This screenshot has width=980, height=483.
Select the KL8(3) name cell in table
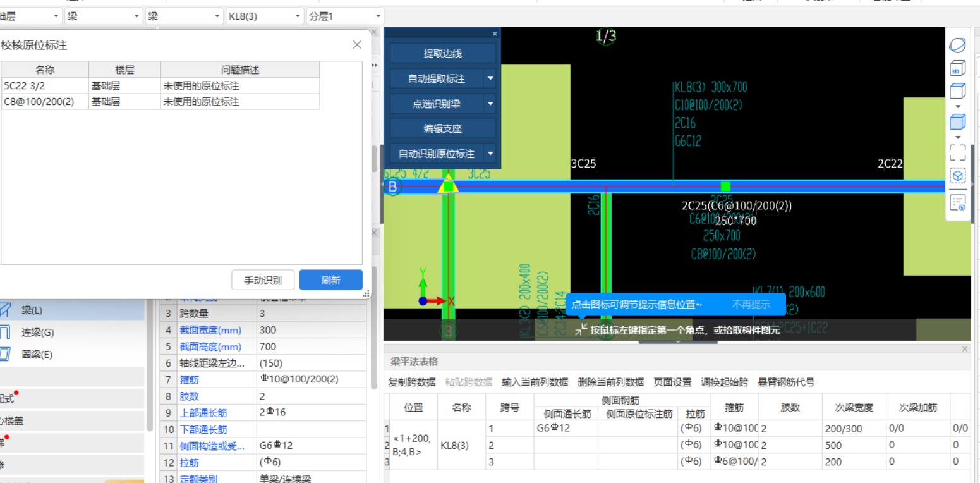[461, 445]
